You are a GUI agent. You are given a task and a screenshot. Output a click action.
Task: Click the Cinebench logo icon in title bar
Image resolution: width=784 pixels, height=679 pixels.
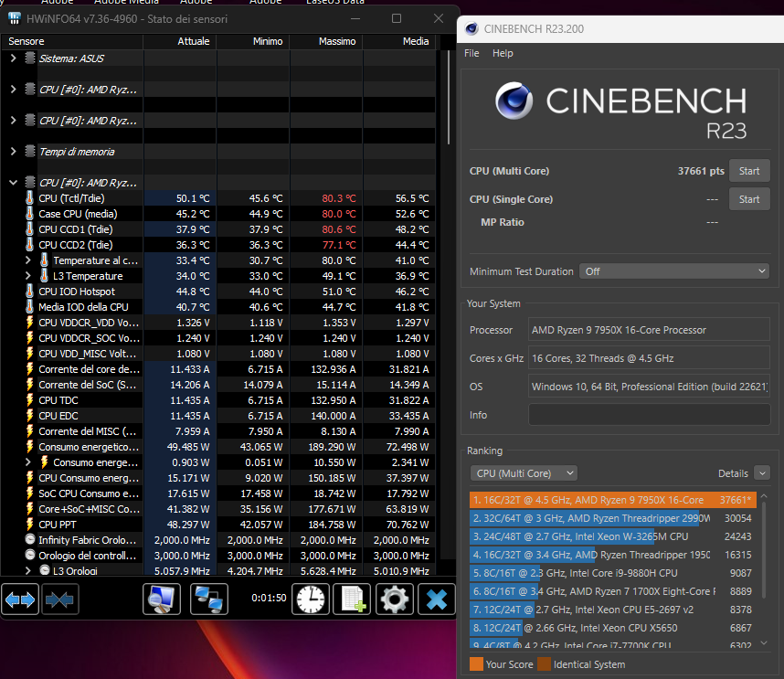click(471, 28)
